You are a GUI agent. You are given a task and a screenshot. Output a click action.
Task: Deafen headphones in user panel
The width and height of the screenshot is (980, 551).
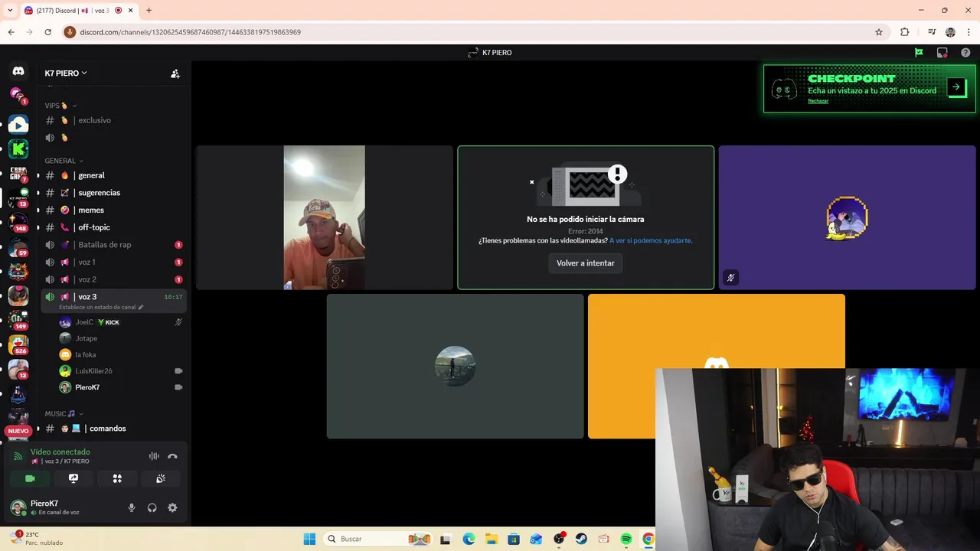click(x=152, y=507)
